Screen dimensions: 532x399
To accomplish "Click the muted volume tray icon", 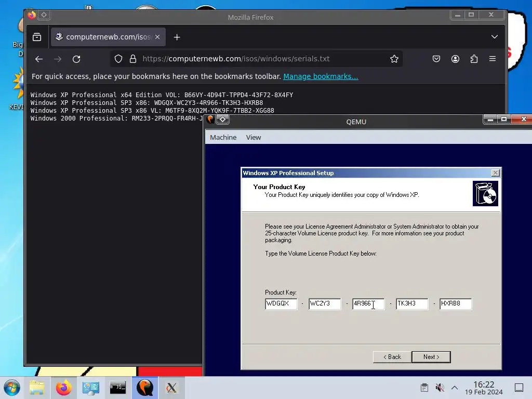I will tap(440, 388).
